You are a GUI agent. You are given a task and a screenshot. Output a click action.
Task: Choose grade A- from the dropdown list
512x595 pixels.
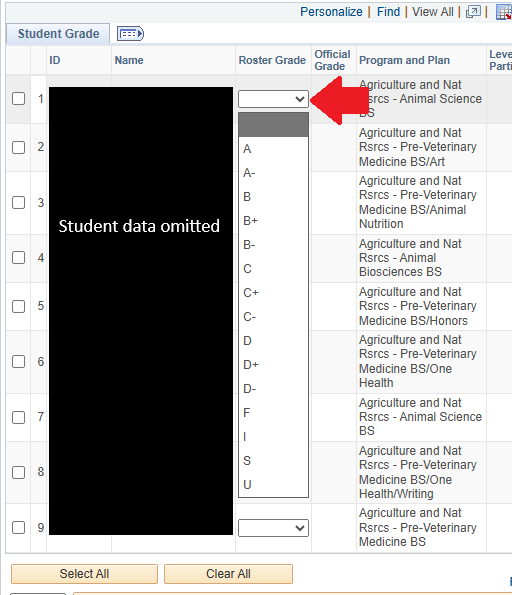pos(273,173)
